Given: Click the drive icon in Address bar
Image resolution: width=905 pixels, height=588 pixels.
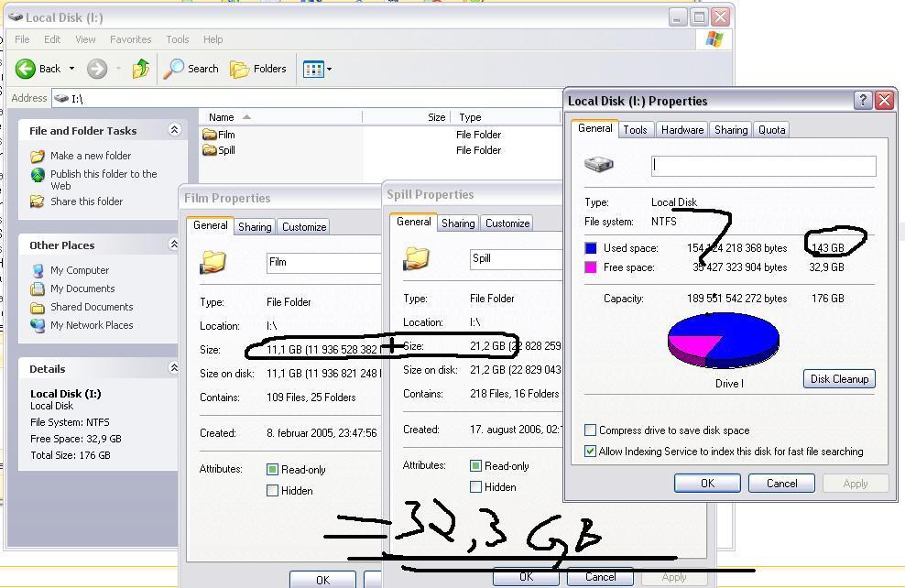Looking at the screenshot, I should click(x=61, y=99).
